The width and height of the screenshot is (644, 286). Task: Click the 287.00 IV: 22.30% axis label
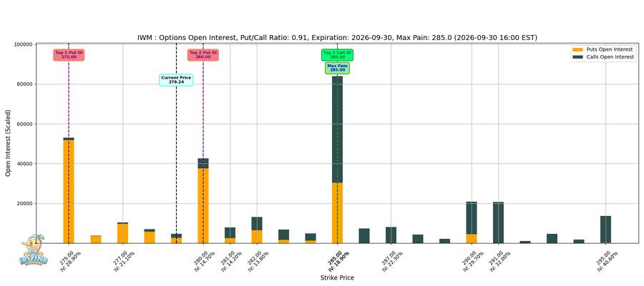point(394,260)
